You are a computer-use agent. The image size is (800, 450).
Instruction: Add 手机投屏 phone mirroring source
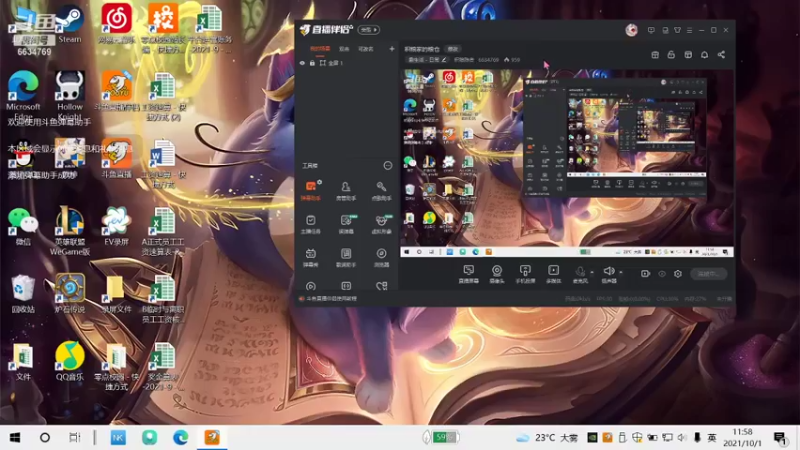[525, 273]
